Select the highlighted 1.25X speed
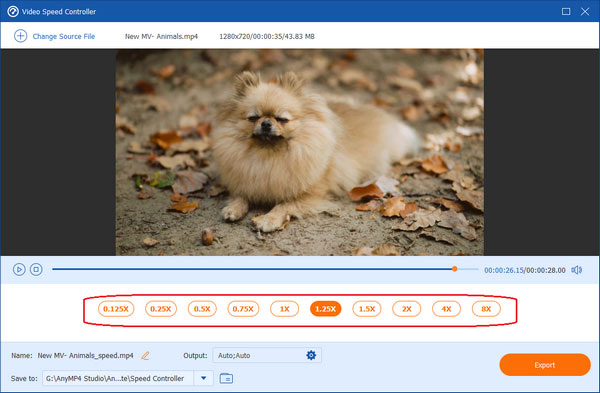Screen dimensions: 600x393 tap(326, 309)
